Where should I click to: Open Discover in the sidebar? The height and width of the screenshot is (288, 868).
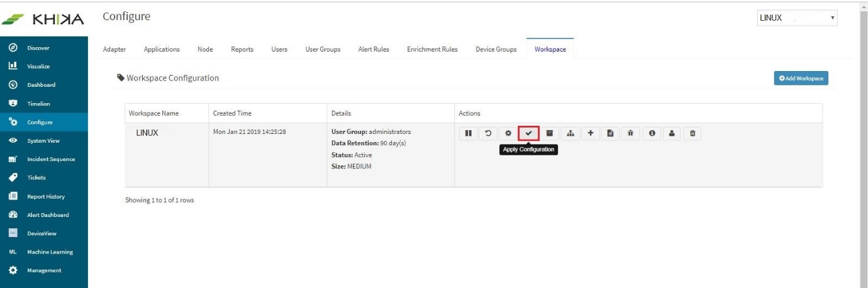pyautogui.click(x=44, y=48)
